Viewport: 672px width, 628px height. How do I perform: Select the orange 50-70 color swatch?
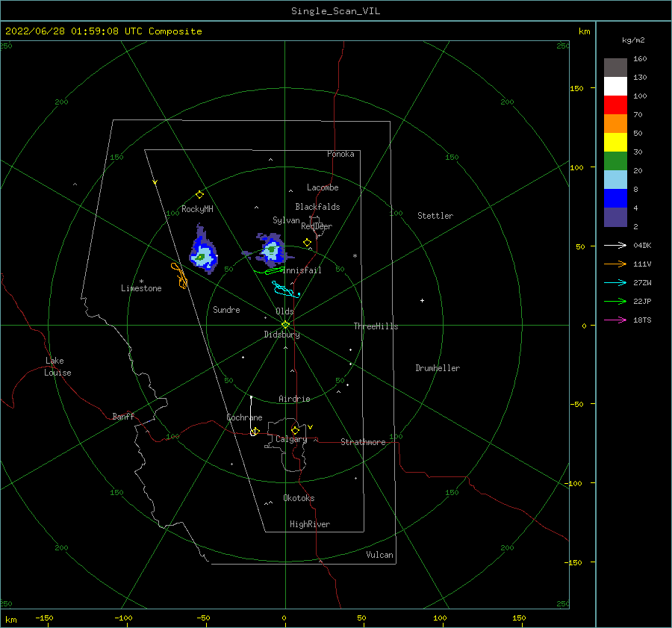[x=615, y=123]
